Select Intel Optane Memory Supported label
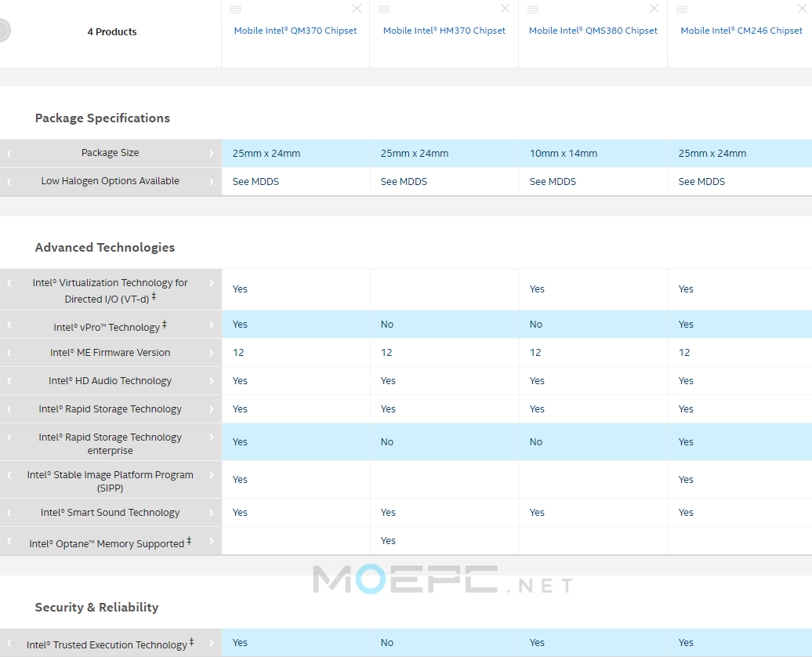Image resolution: width=812 pixels, height=657 pixels. pos(111,543)
